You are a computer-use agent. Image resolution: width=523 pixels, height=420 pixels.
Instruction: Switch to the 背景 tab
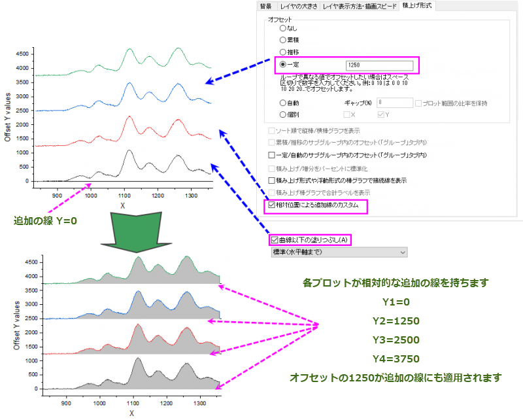pos(266,7)
